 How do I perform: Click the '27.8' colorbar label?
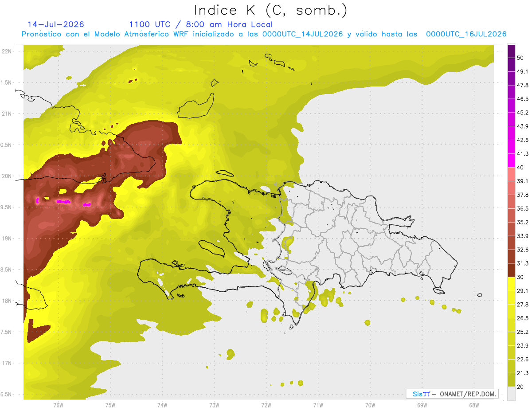click(523, 305)
